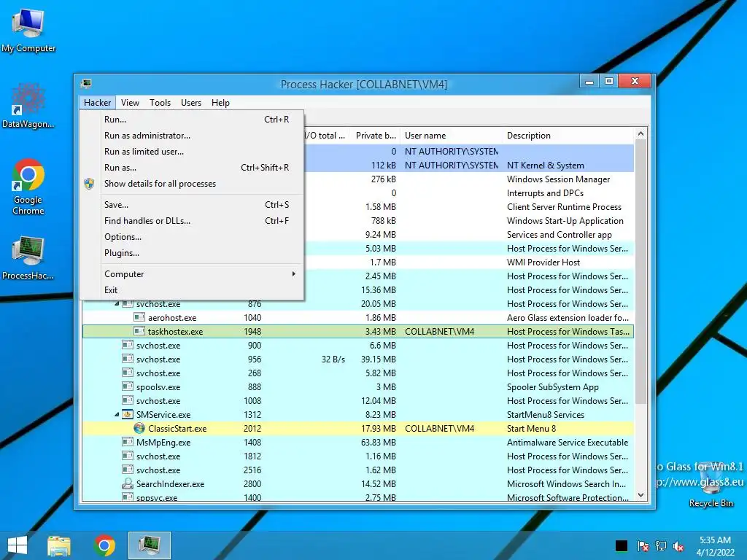Image resolution: width=747 pixels, height=560 pixels.
Task: Select the SearchIndexer.exe process
Action: 358,484
